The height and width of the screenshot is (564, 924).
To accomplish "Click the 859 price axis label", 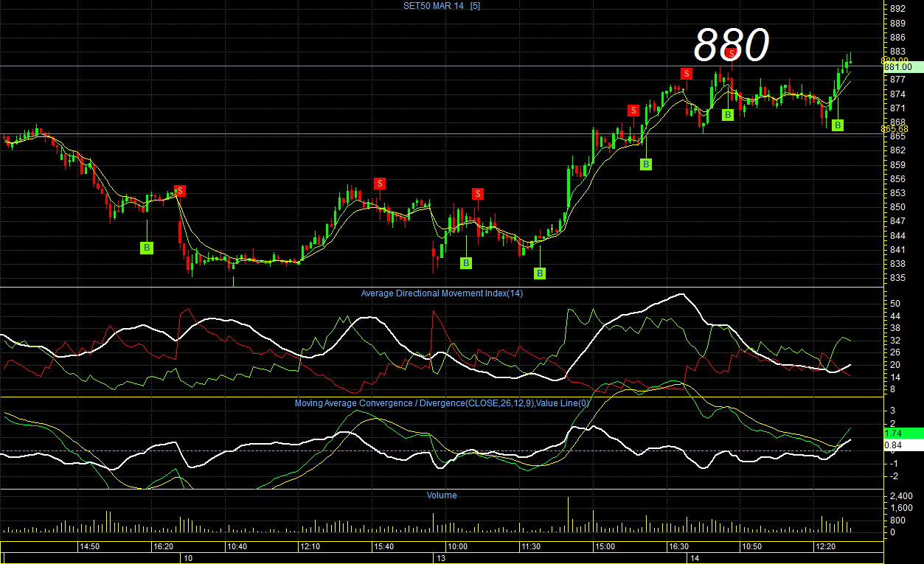I will pos(897,164).
